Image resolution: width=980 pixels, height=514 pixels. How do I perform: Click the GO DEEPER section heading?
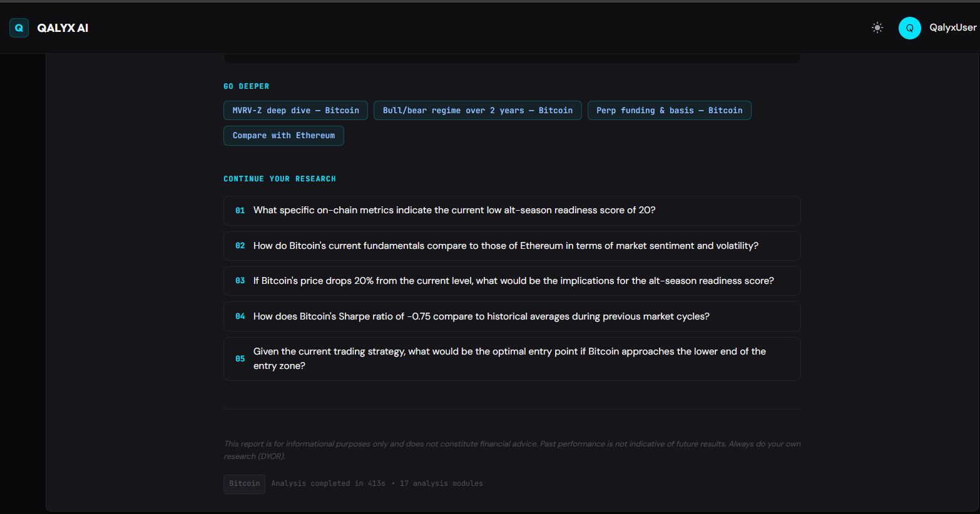(x=247, y=86)
